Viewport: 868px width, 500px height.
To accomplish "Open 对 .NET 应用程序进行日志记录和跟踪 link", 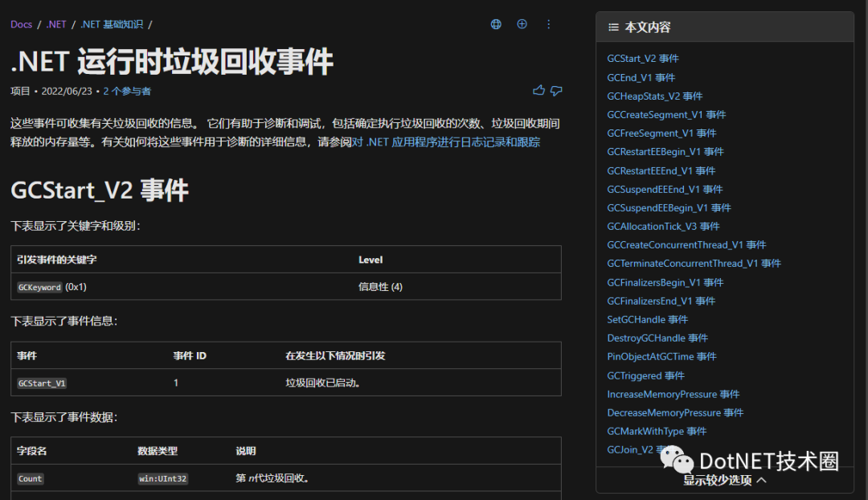I will click(445, 142).
